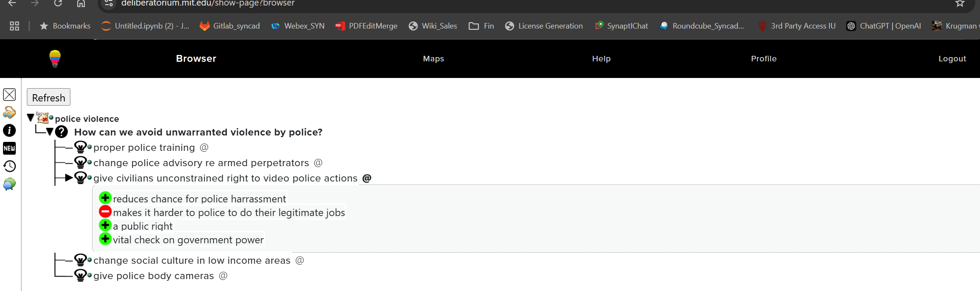Click green plus next to a public right
The height and width of the screenshot is (291, 980).
tap(105, 225)
